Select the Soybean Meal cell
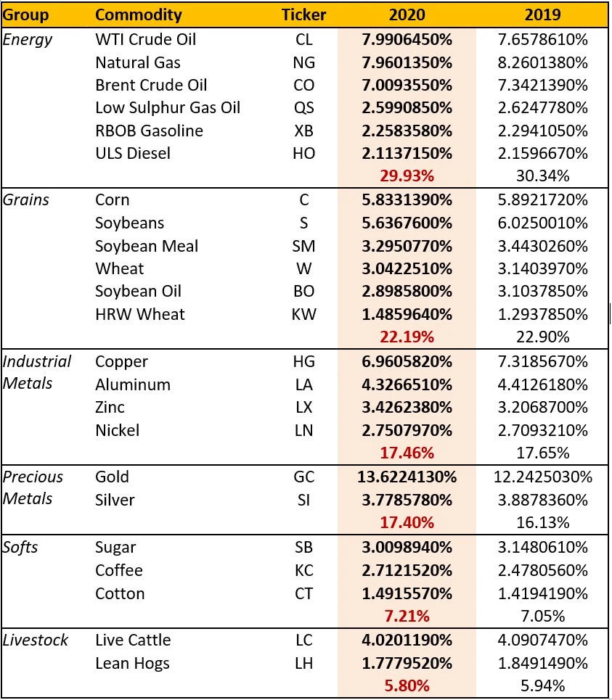Viewport: 612px width, 700px height. click(147, 246)
